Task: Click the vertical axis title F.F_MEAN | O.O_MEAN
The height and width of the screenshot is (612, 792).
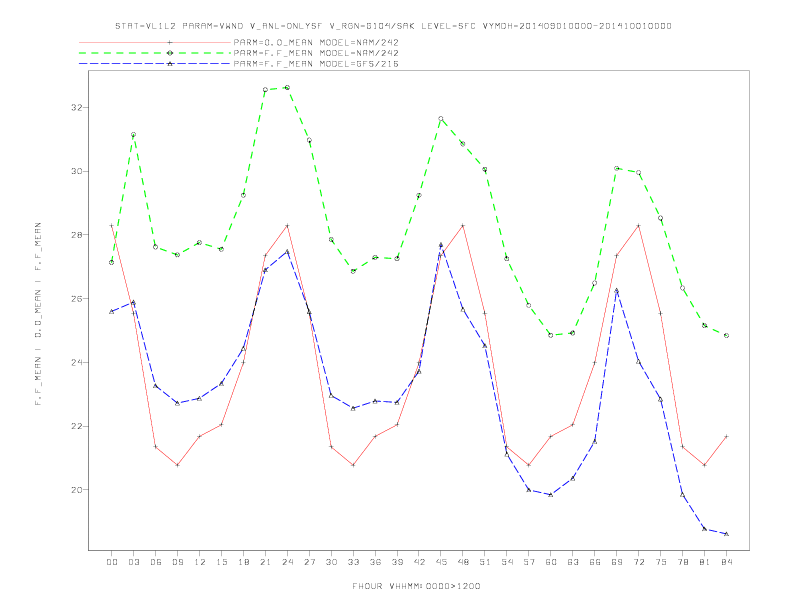Action: (38, 314)
